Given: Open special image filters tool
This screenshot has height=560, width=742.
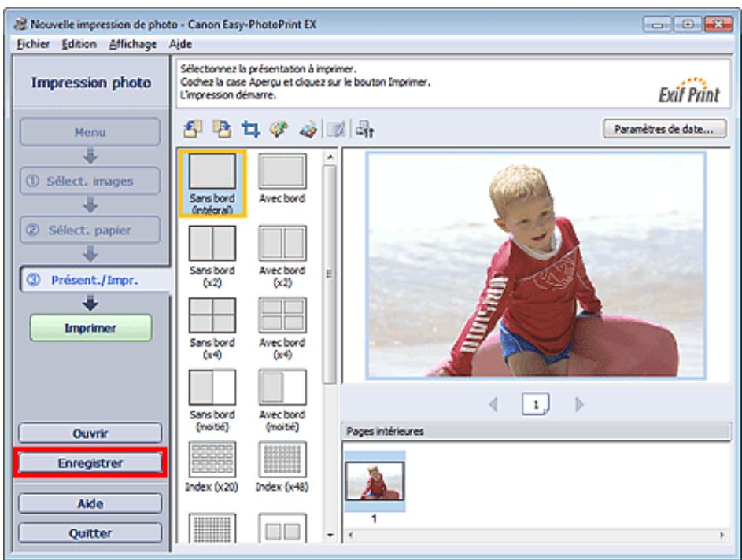Looking at the screenshot, I should click(x=308, y=129).
